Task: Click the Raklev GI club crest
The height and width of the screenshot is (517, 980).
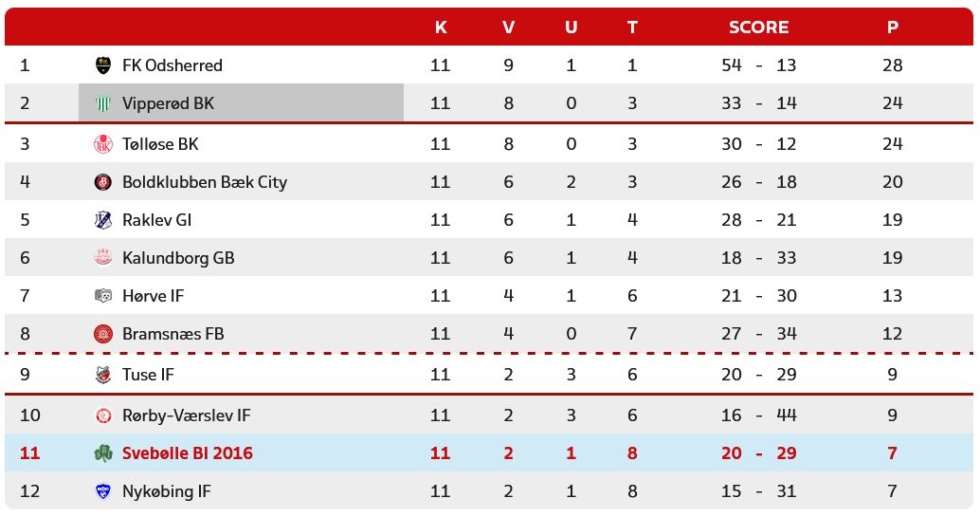Action: point(103,220)
